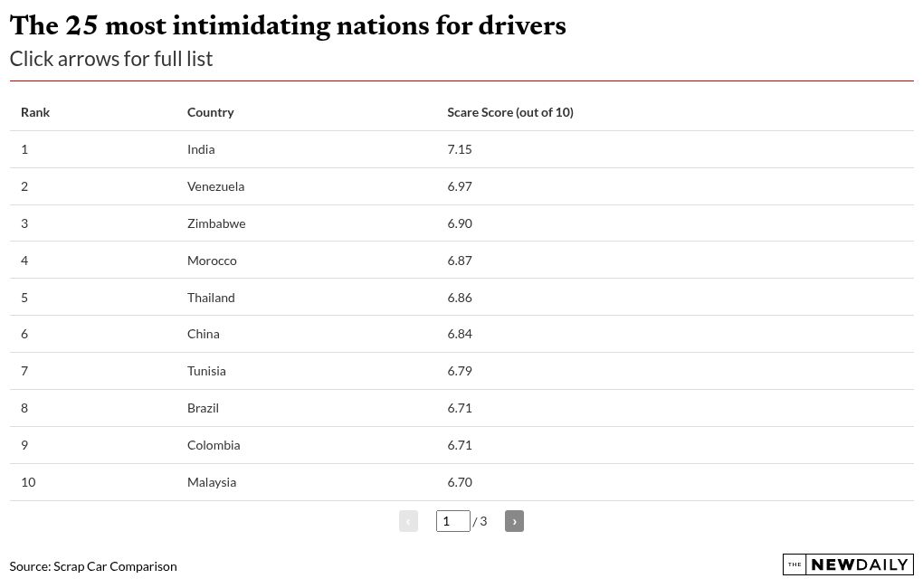Image resolution: width=923 pixels, height=588 pixels.
Task: Click the article title heading
Action: click(288, 26)
